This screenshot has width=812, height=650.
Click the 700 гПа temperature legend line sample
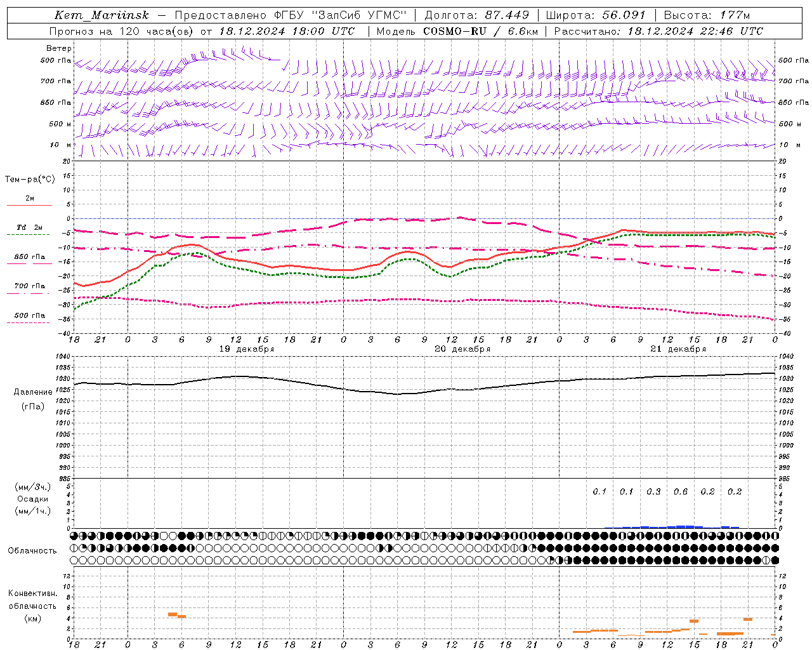click(28, 293)
